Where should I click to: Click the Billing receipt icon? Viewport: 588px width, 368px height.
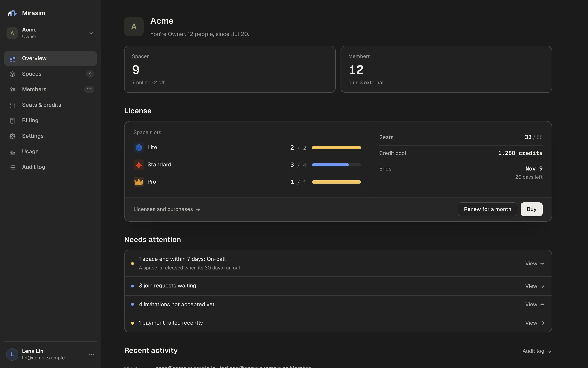(12, 121)
